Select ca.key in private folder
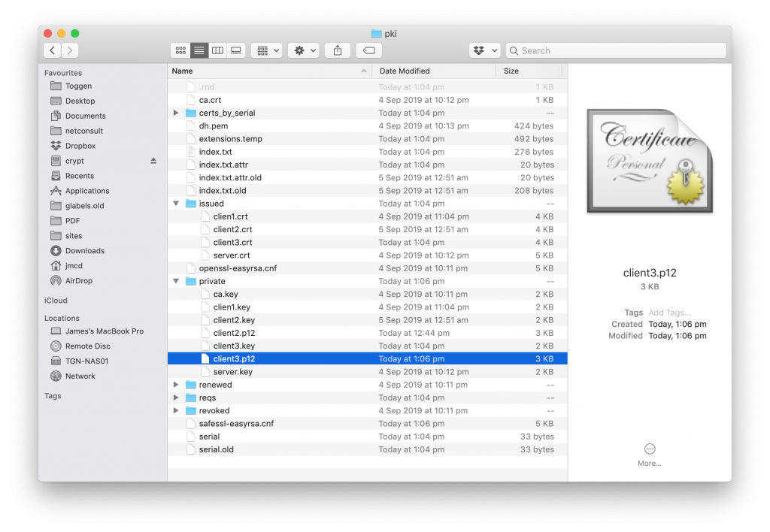Screen dimensions: 770x532 367,294
